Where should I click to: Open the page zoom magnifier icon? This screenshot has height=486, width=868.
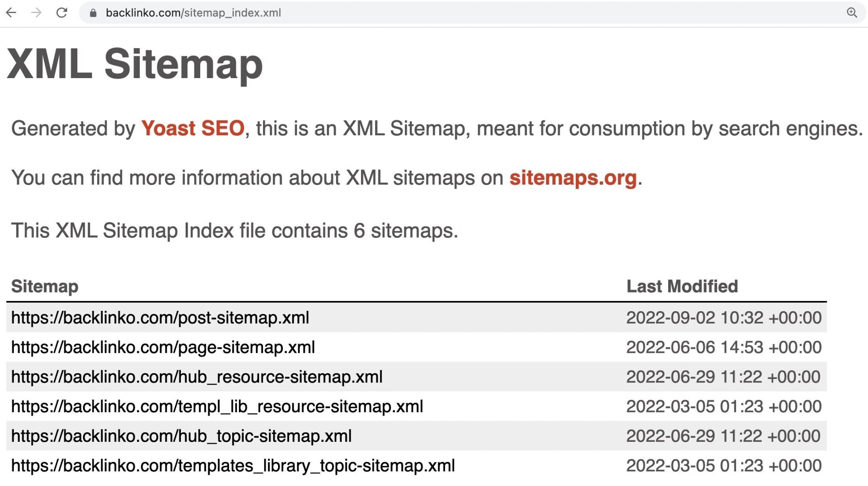coord(852,12)
